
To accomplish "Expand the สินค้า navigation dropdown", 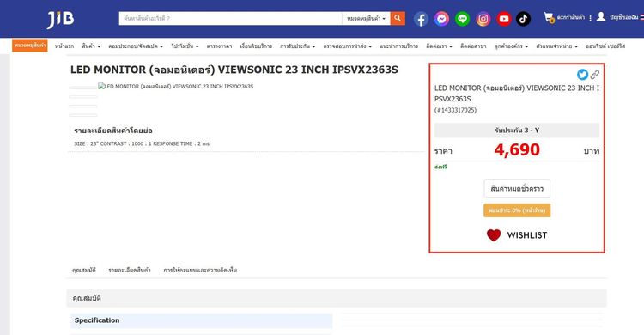I will (x=91, y=46).
